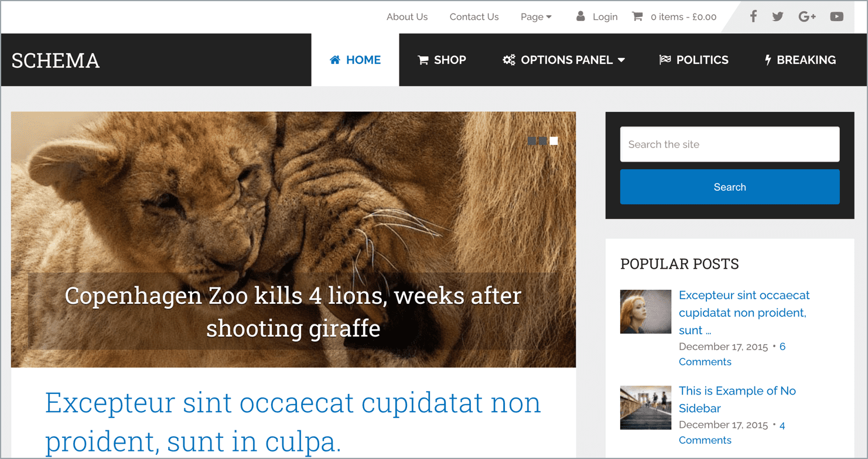This screenshot has height=459, width=868.
Task: Open the YouTube channel icon
Action: point(837,16)
